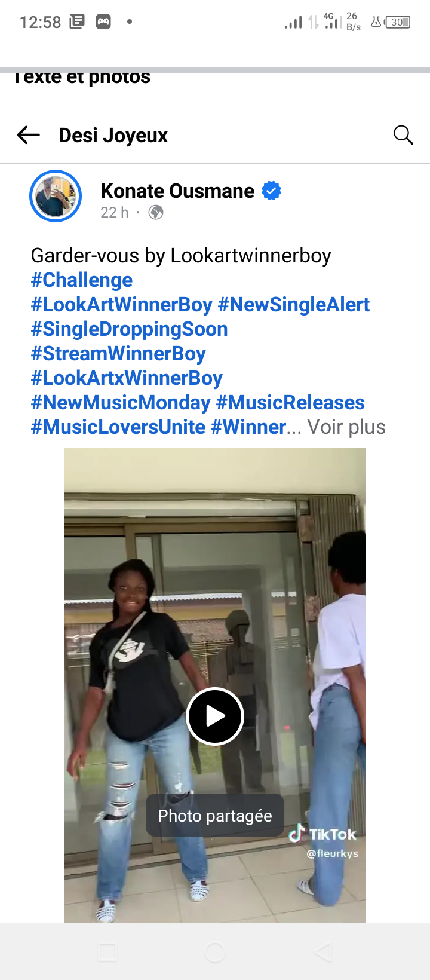This screenshot has width=430, height=980.
Task: Tap the battery indicator in status bar
Action: click(x=398, y=22)
